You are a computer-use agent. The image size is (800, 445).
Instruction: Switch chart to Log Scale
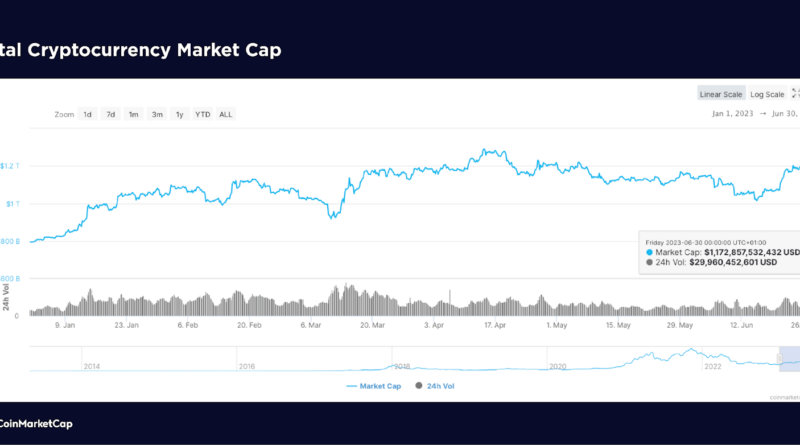click(767, 94)
